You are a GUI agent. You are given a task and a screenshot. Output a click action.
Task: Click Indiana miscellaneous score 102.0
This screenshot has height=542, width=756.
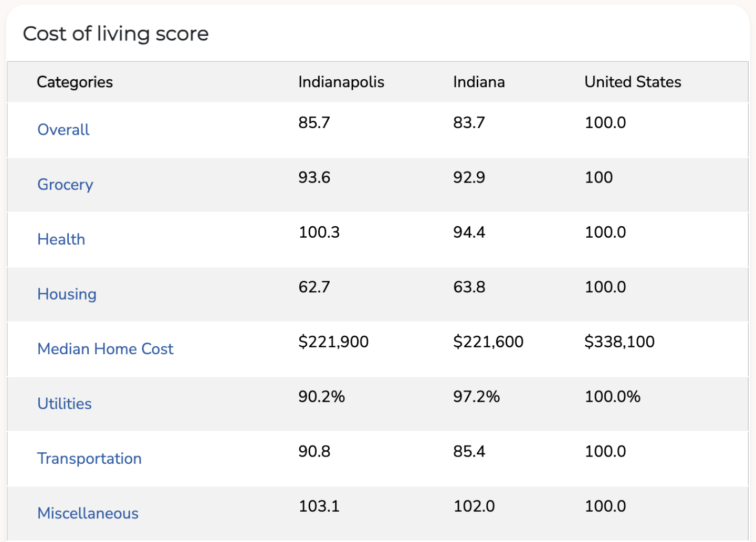coord(474,506)
